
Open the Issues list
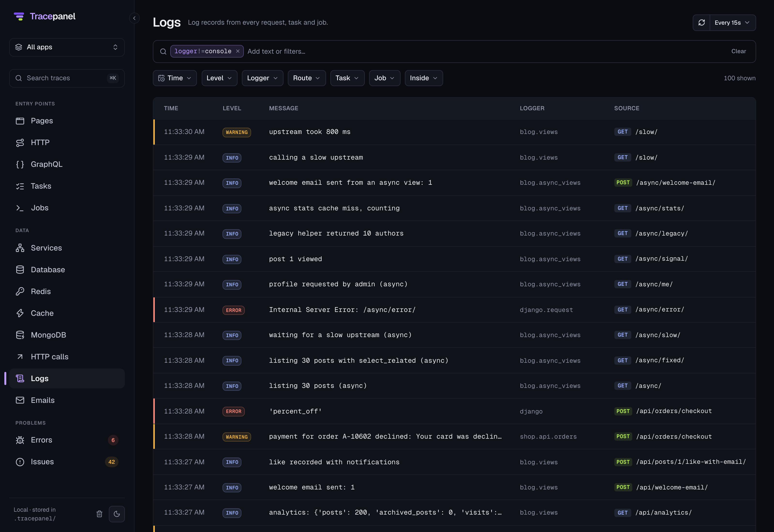(x=67, y=462)
